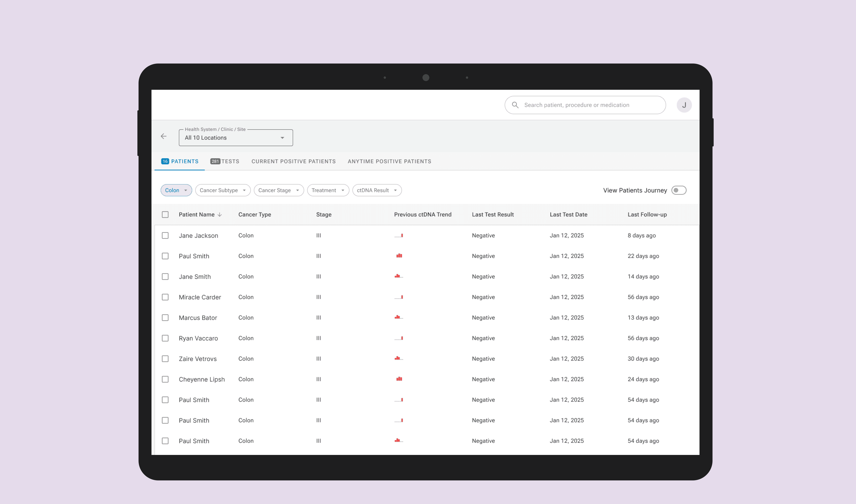Open the J user avatar
Viewport: 856px width, 504px height.
684,105
